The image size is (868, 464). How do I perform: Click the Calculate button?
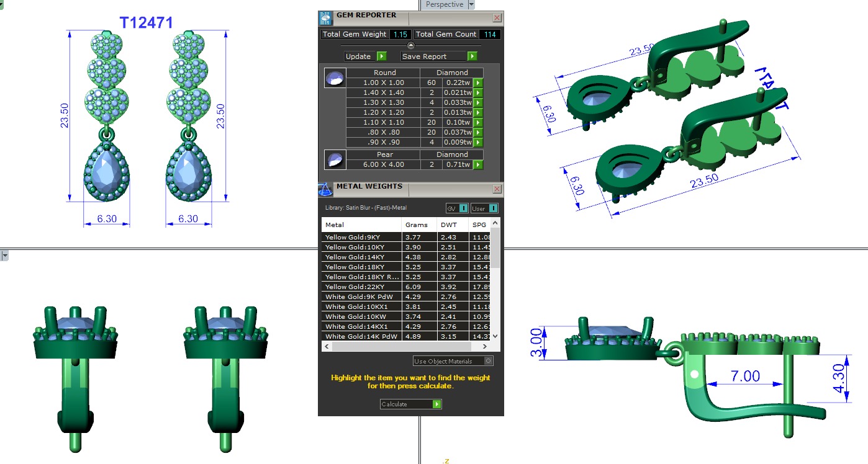410,404
